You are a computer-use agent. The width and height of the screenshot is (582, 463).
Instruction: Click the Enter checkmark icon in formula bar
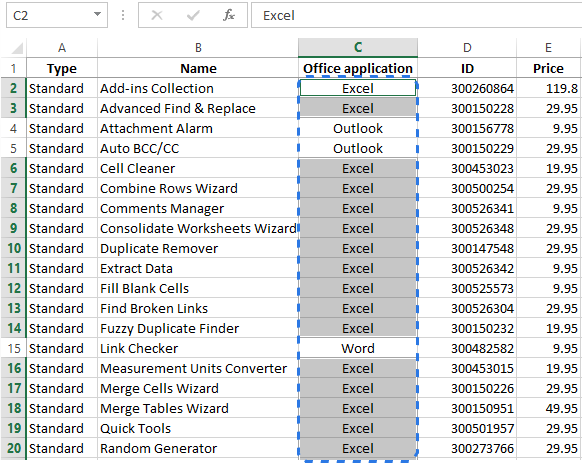193,15
